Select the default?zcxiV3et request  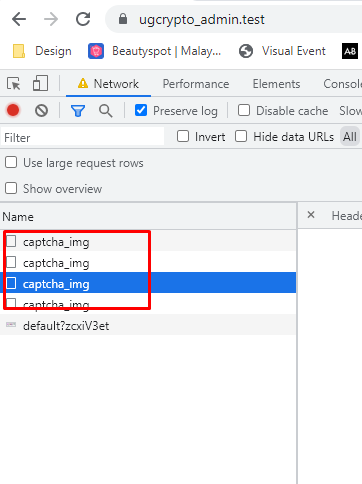click(148, 325)
